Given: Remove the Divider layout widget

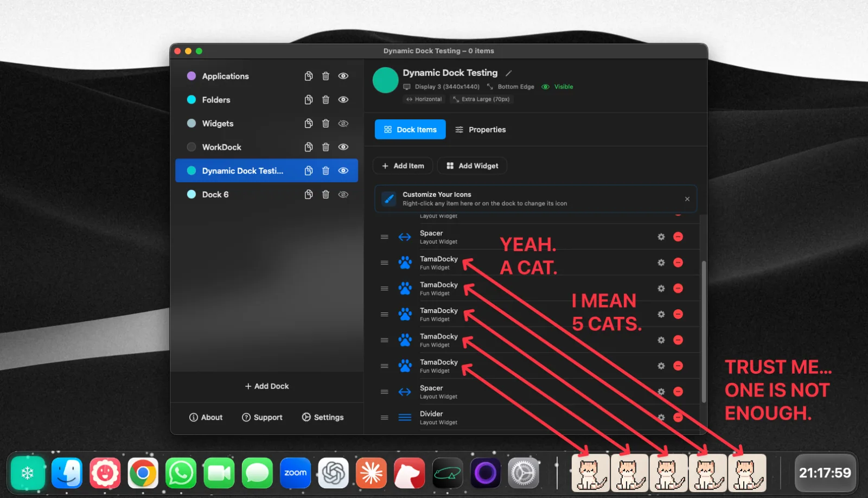Looking at the screenshot, I should pos(678,417).
